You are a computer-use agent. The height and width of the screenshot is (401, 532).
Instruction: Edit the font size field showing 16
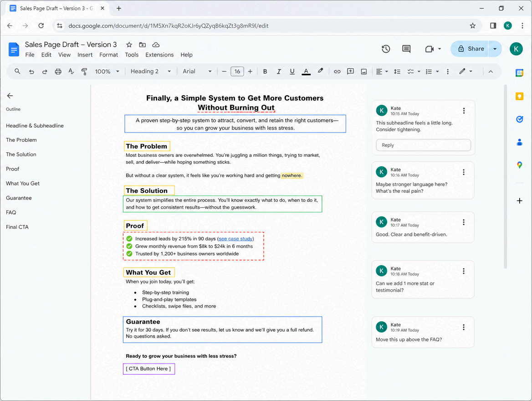click(237, 71)
